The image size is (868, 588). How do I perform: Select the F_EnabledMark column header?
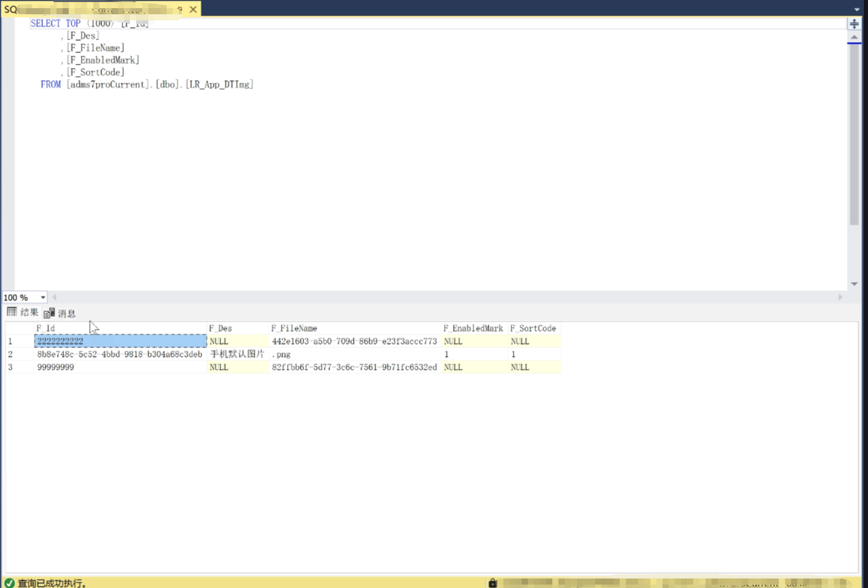[474, 328]
